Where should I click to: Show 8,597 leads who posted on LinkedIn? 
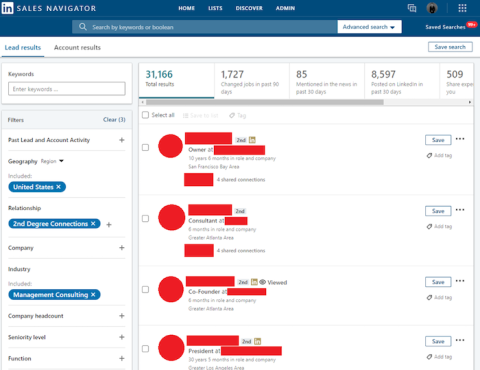coord(402,80)
